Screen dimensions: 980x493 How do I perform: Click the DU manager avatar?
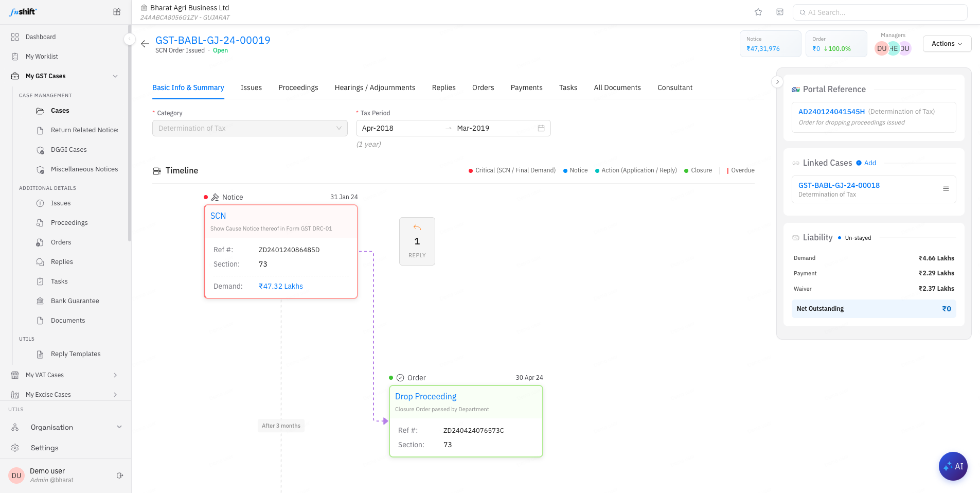click(x=882, y=48)
